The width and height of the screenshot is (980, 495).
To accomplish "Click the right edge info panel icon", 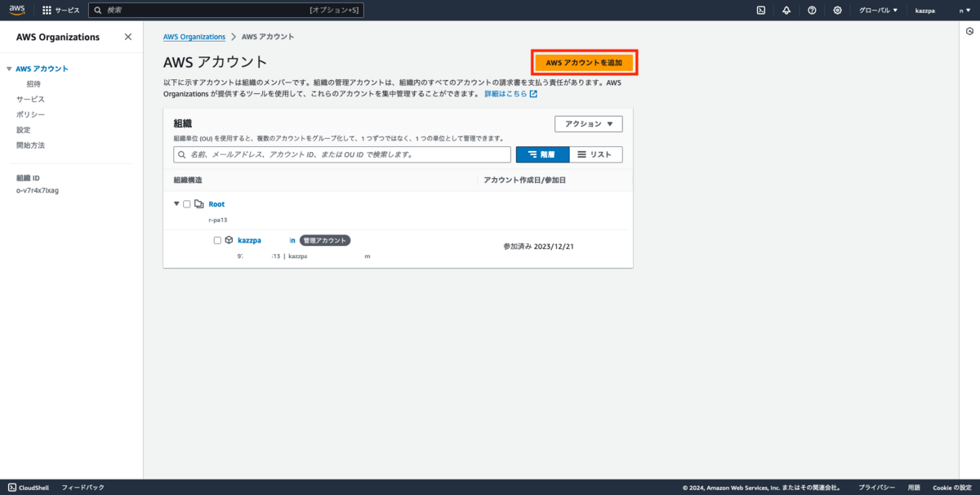I will [969, 31].
